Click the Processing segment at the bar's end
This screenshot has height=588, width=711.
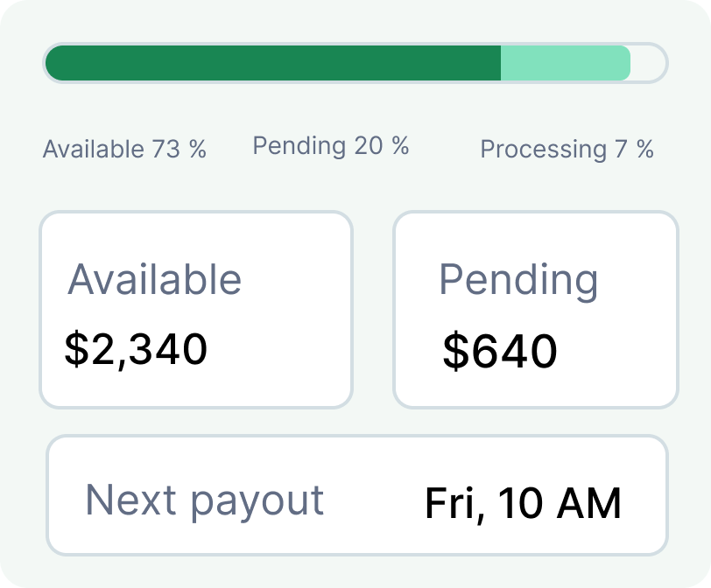coord(647,63)
